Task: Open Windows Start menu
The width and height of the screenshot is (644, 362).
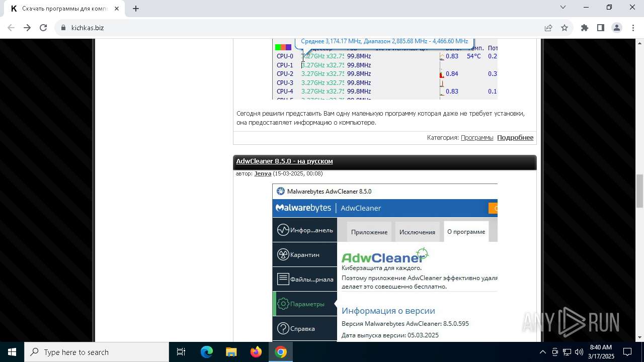Action: [x=12, y=352]
